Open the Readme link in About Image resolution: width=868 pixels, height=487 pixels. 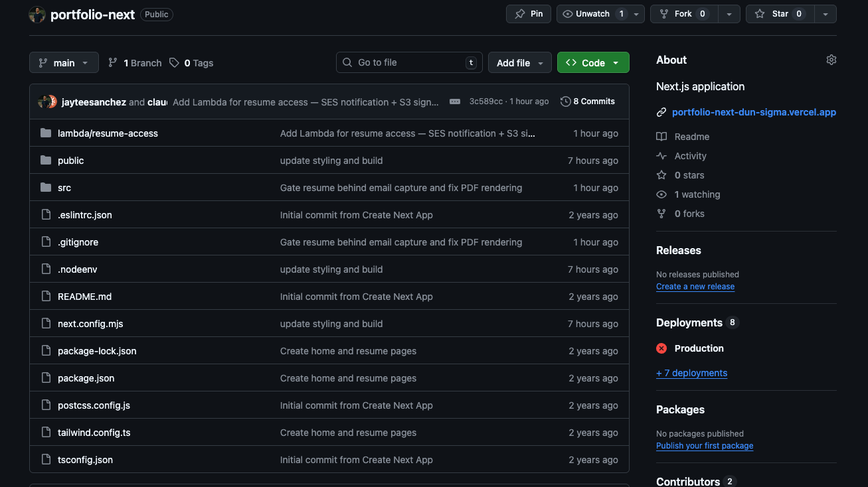[x=691, y=137]
